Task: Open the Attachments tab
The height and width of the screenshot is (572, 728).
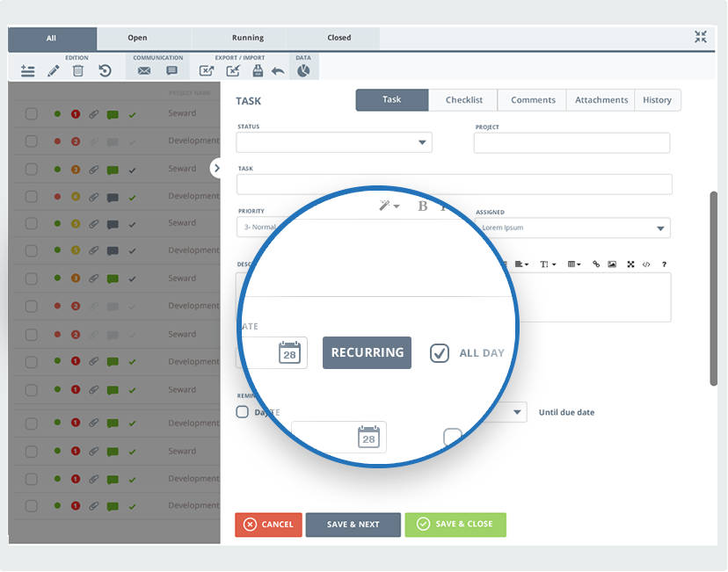Action: 601,100
